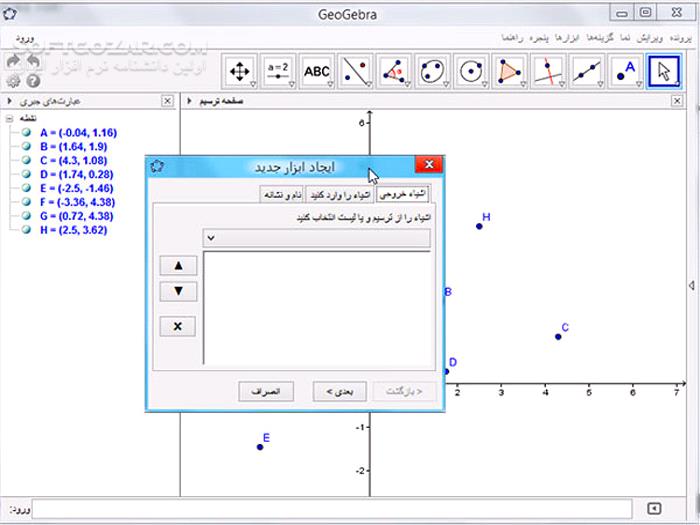Viewport: 700px width, 525px height.
Task: Click the remove X button beside the list
Action: click(178, 326)
